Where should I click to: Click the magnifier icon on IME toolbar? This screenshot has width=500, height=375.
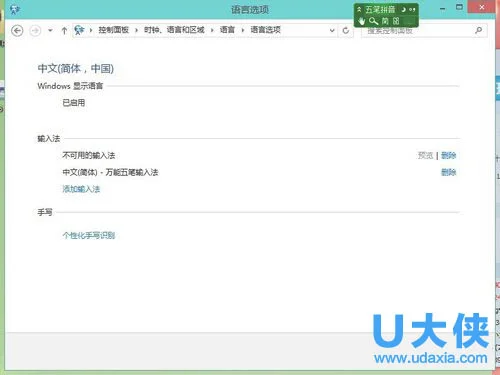point(373,21)
